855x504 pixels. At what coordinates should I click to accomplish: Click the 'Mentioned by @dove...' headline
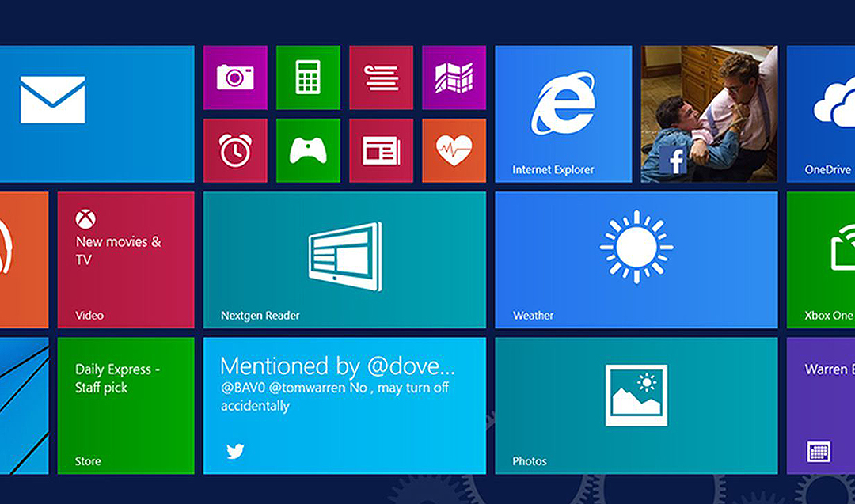point(337,366)
